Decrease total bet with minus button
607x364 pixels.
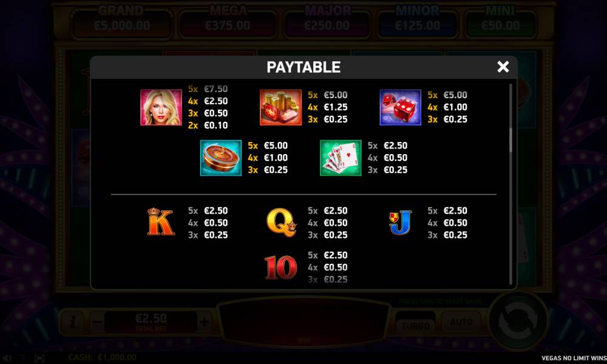pos(97,322)
